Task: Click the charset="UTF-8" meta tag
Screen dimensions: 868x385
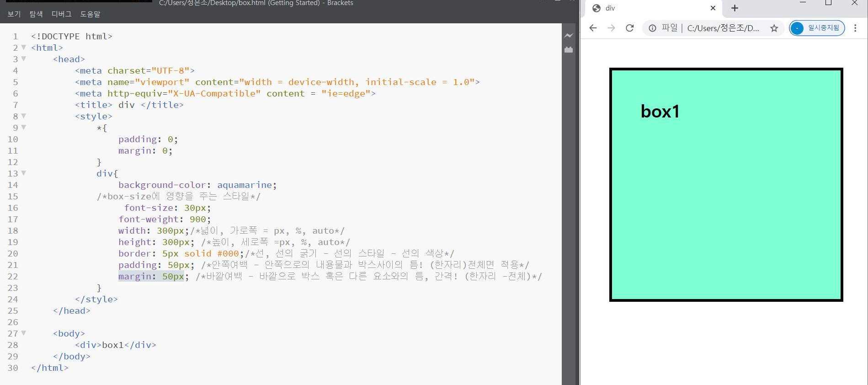Action: [135, 70]
